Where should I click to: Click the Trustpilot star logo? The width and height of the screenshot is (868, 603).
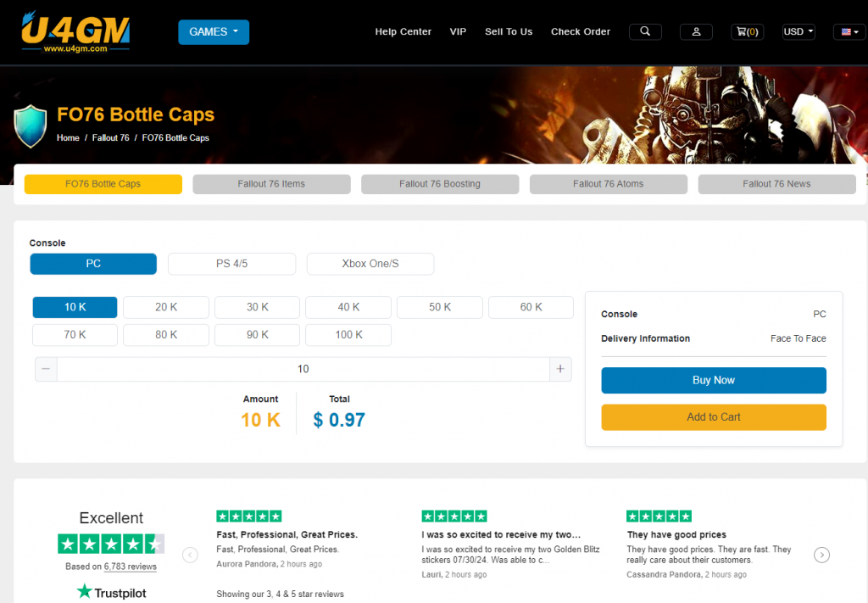coord(85,592)
